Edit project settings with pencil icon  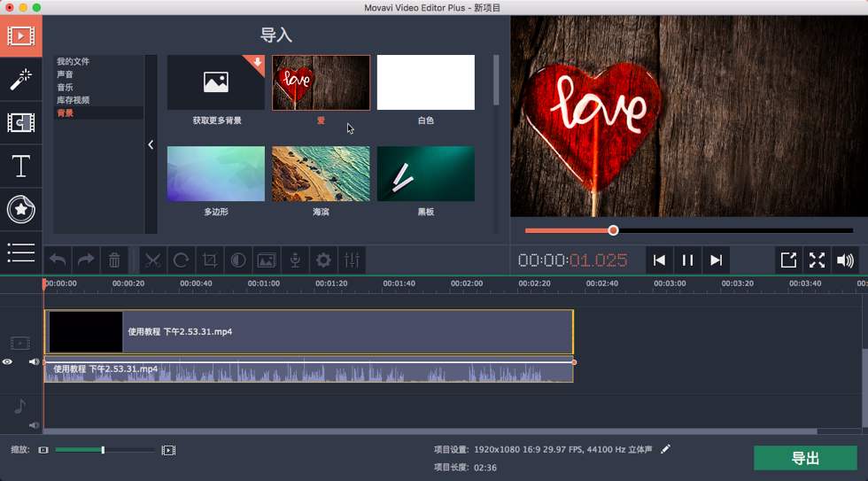point(665,449)
